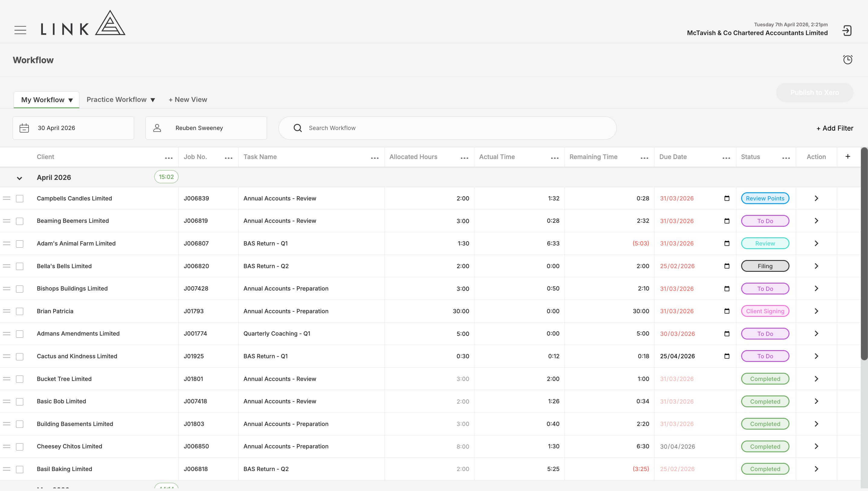The height and width of the screenshot is (491, 868).
Task: Open the My Workflow dropdown arrow
Action: click(70, 100)
